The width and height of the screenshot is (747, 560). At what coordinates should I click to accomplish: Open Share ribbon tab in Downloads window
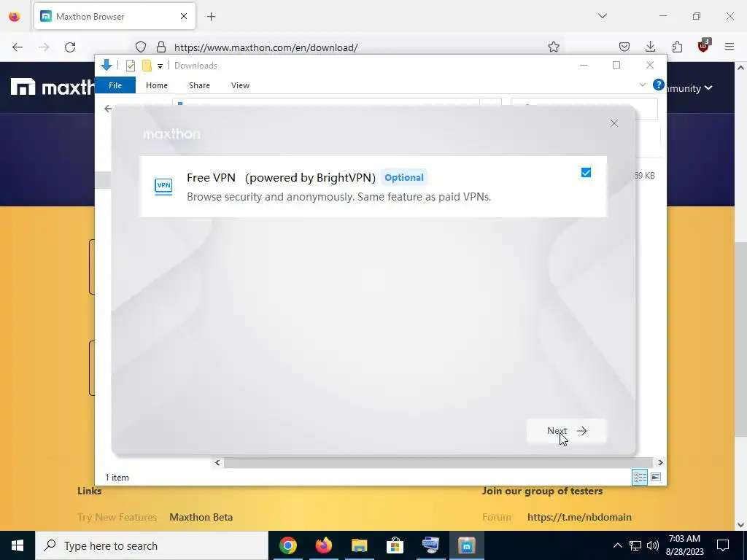[x=199, y=85]
